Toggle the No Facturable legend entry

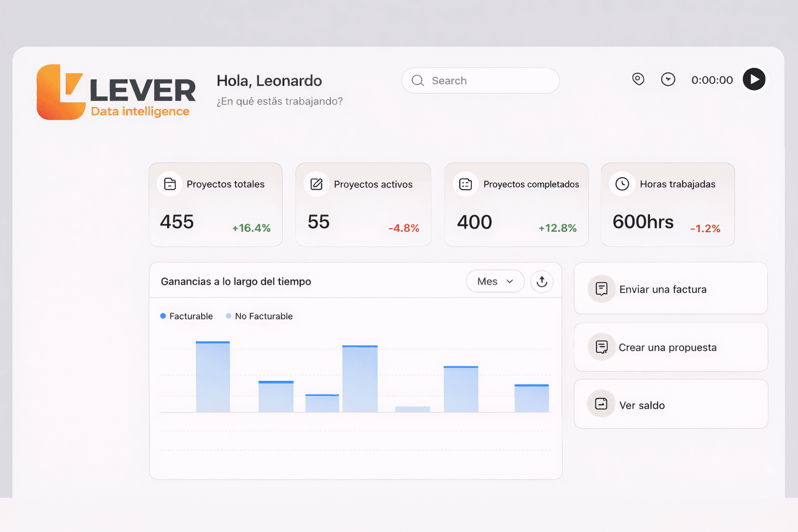[259, 316]
